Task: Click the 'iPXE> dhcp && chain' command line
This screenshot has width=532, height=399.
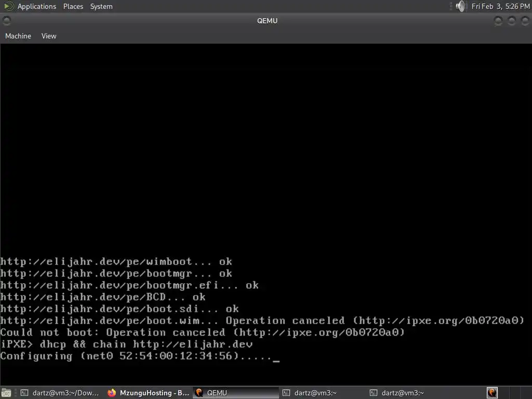Action: [127, 344]
